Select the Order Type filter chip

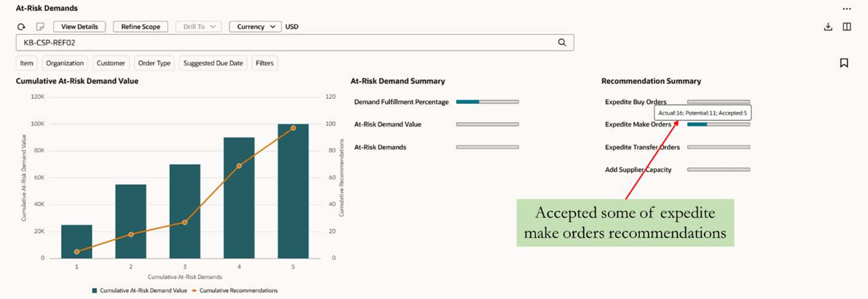(x=154, y=63)
